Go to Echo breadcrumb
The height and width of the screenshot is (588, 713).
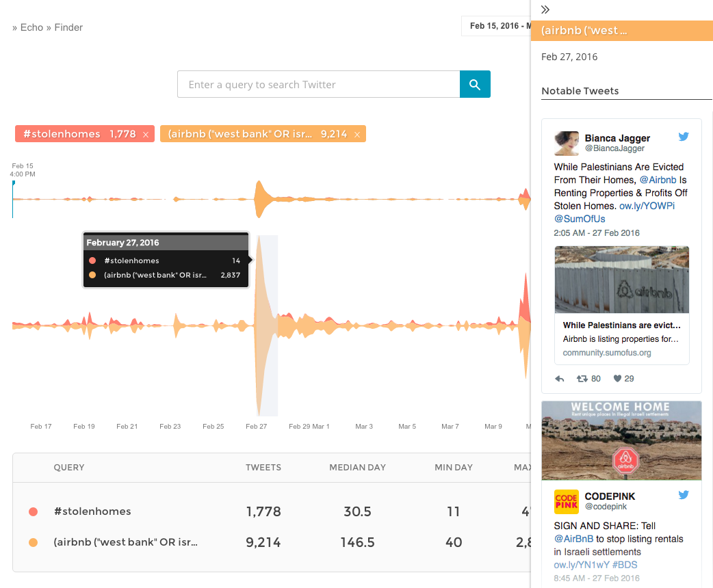click(32, 27)
